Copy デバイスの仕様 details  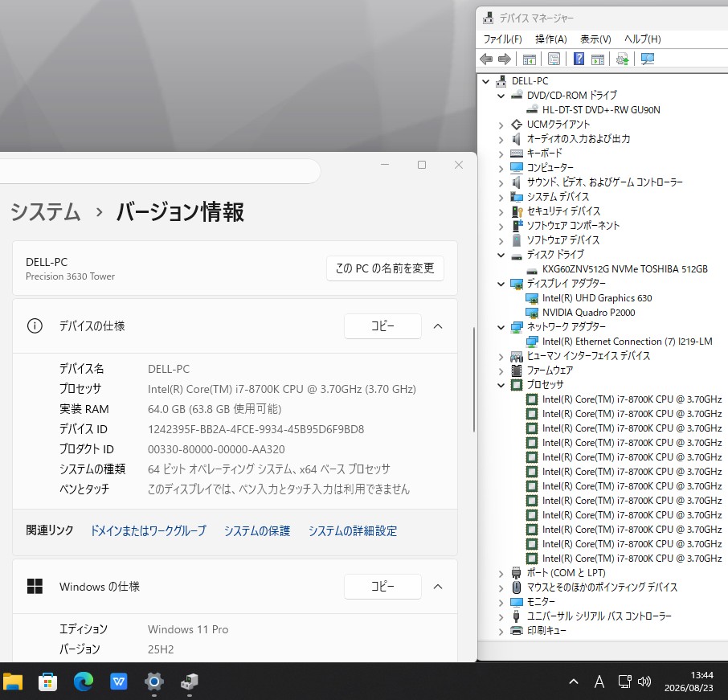click(382, 326)
